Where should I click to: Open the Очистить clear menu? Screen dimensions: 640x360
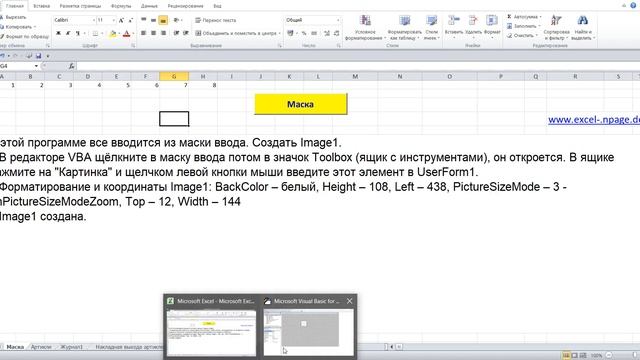tap(523, 36)
